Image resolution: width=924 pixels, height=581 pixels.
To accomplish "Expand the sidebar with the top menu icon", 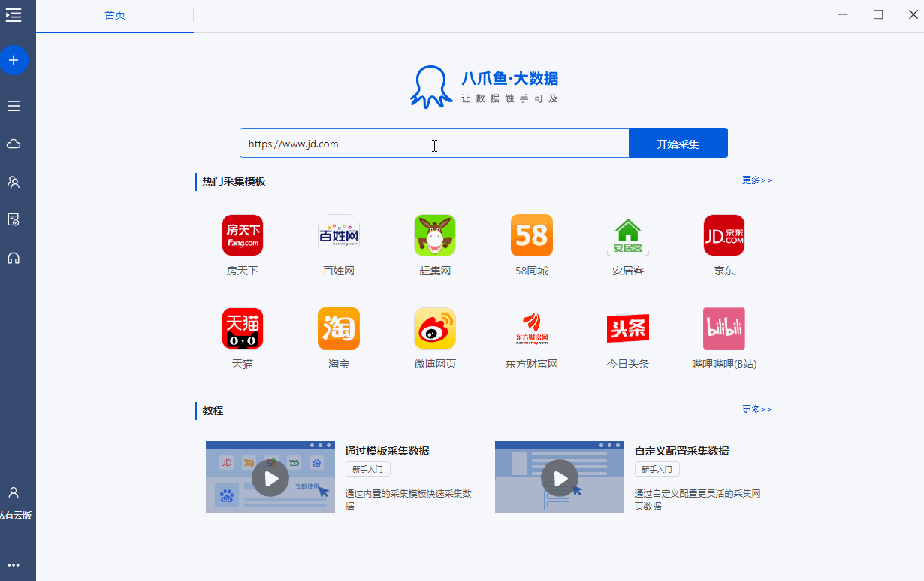I will pyautogui.click(x=13, y=14).
